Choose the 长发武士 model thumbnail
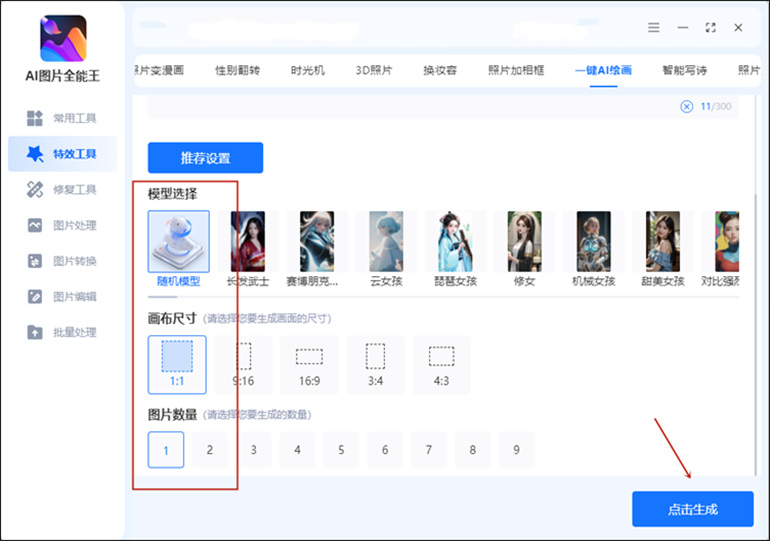Screen dimensions: 770x541 pos(248,242)
